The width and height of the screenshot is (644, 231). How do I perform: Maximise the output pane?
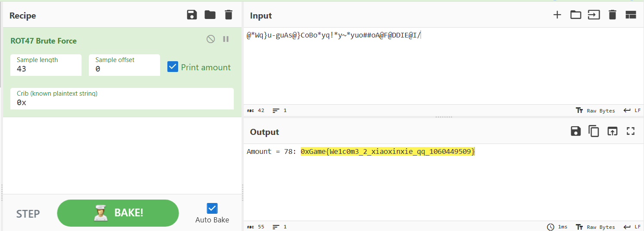[631, 131]
